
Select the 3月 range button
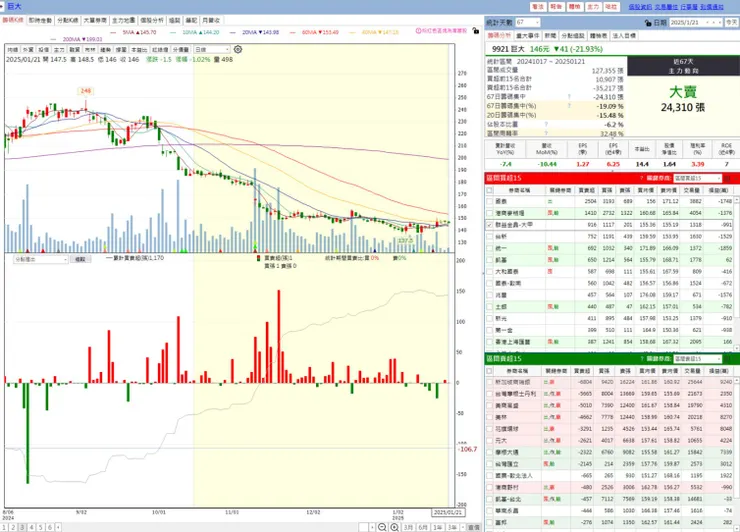pos(408,527)
